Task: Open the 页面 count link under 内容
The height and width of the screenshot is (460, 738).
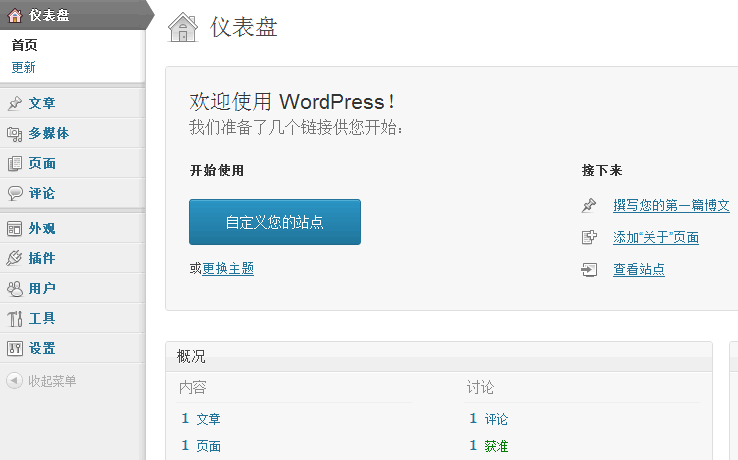Action: tap(209, 446)
